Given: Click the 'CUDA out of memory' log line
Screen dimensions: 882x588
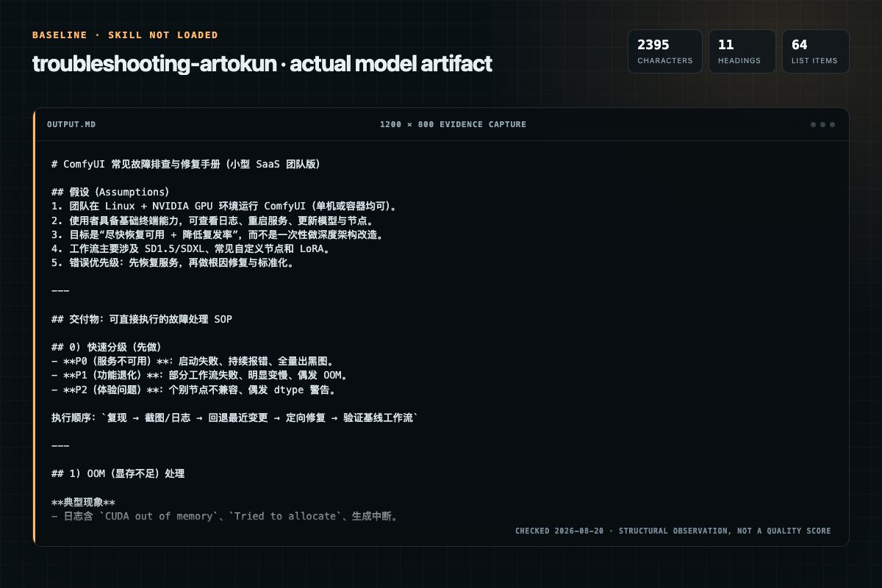Looking at the screenshot, I should [225, 516].
